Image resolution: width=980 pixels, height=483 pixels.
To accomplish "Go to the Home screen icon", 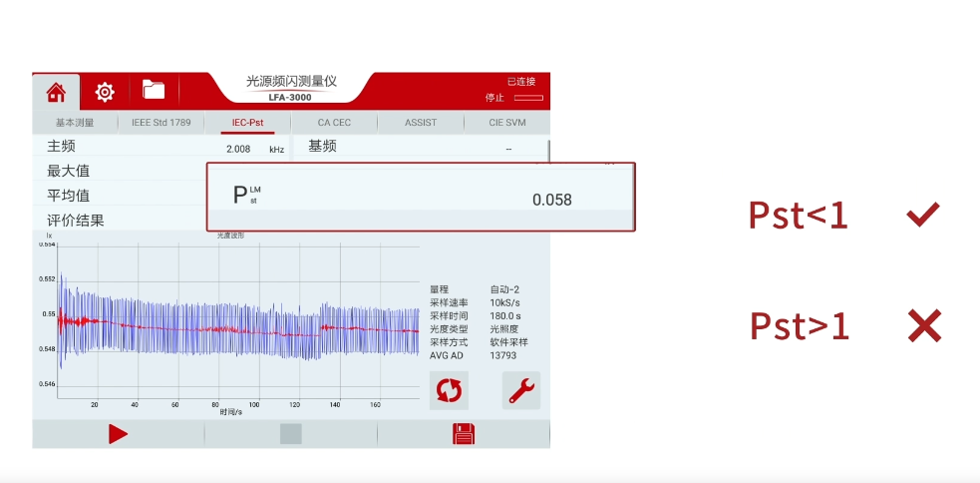I will coord(56,92).
